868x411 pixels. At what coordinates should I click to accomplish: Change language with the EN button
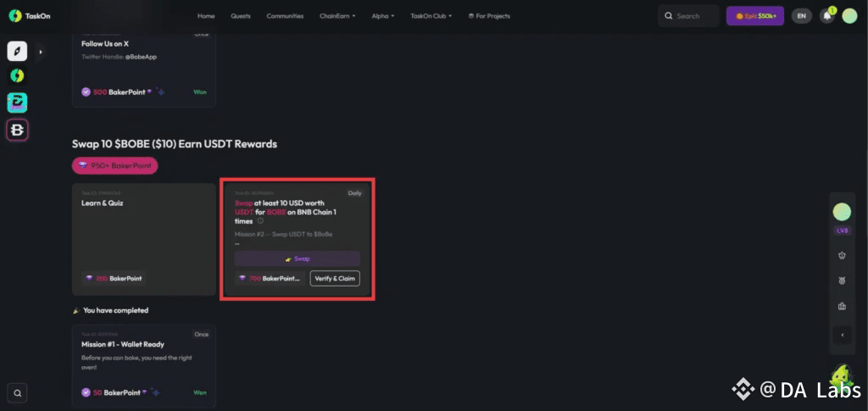802,16
